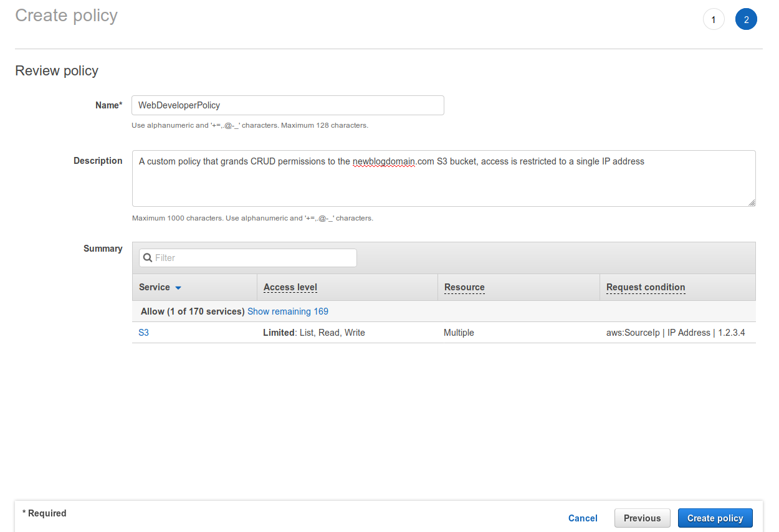Image resolution: width=779 pixels, height=532 pixels.
Task: Click the Description resize handle
Action: tap(752, 202)
